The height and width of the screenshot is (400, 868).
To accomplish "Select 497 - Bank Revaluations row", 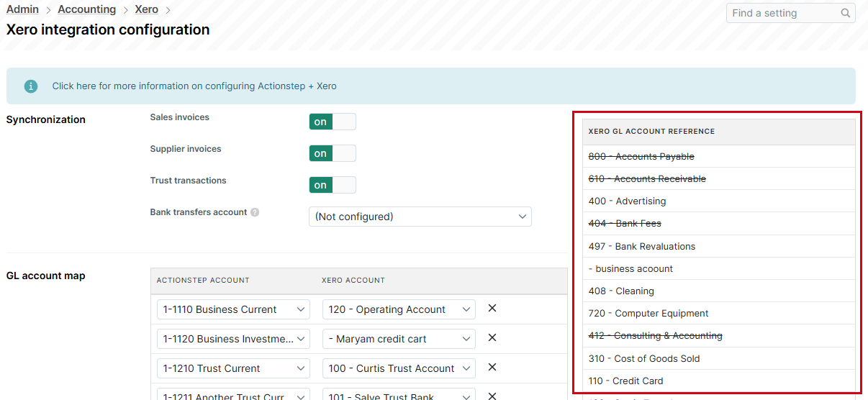I will click(719, 246).
